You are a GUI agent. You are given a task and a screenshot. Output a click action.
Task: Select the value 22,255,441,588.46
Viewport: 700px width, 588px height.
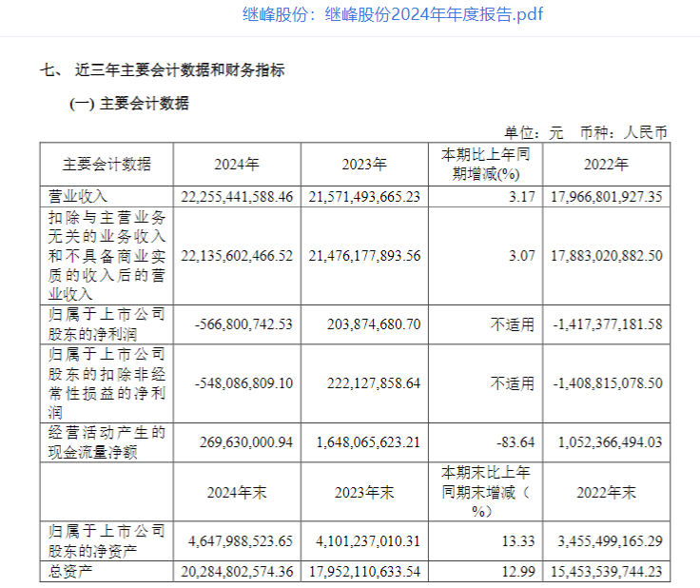click(237, 196)
